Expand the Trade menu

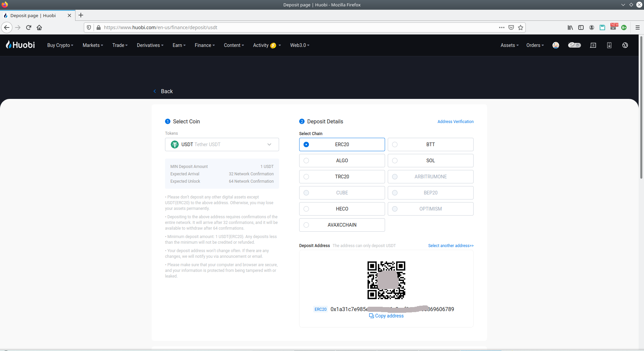[x=120, y=45]
